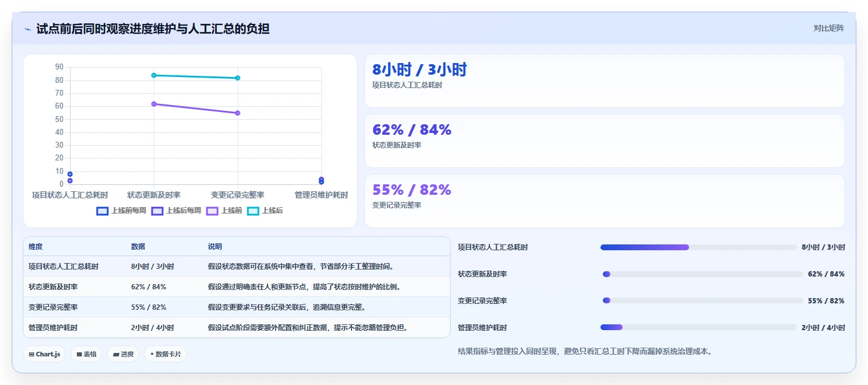Viewport: 868px width, 385px height.
Task: Toggle the 上线后每周 legend item
Action: tap(176, 211)
